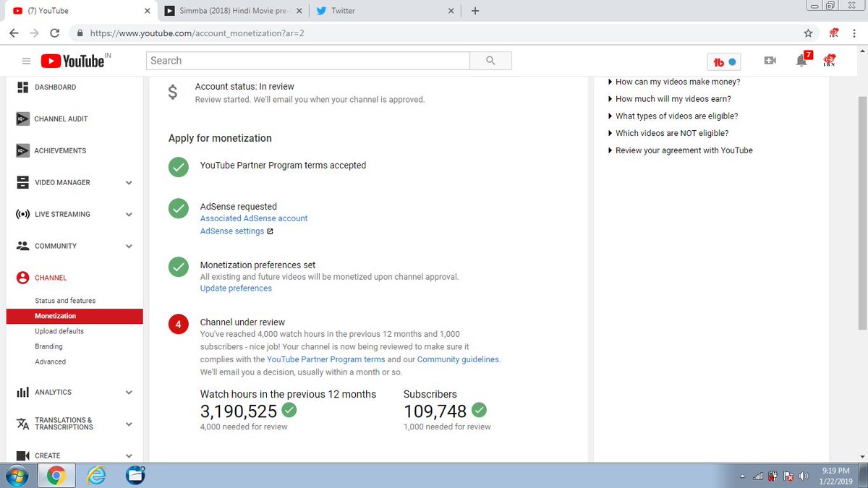Go forward one page in browser history
This screenshot has height=488, width=868.
point(34,33)
